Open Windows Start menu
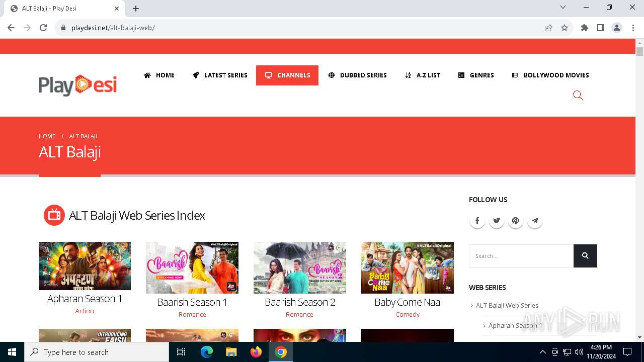Screen dimensions: 644x362 point(12,352)
